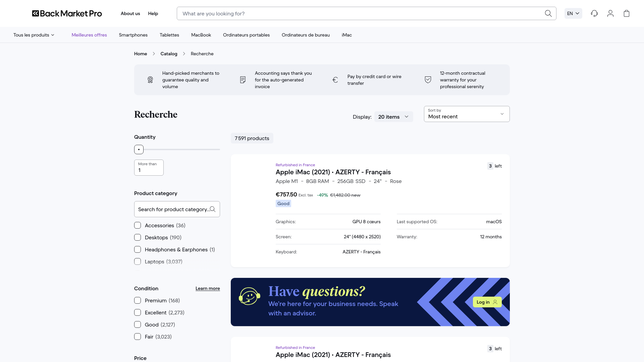Expand the Tous les produits menu
The image size is (644, 362).
coord(34,35)
